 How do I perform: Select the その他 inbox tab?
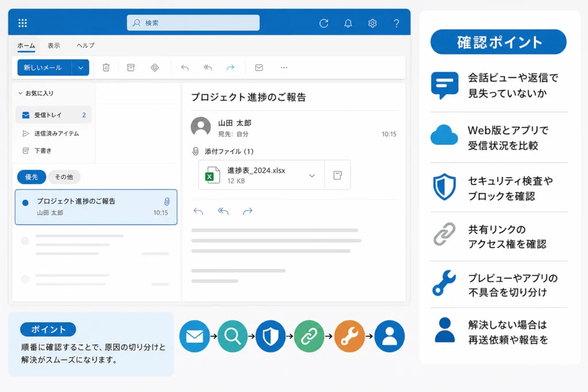click(x=64, y=177)
